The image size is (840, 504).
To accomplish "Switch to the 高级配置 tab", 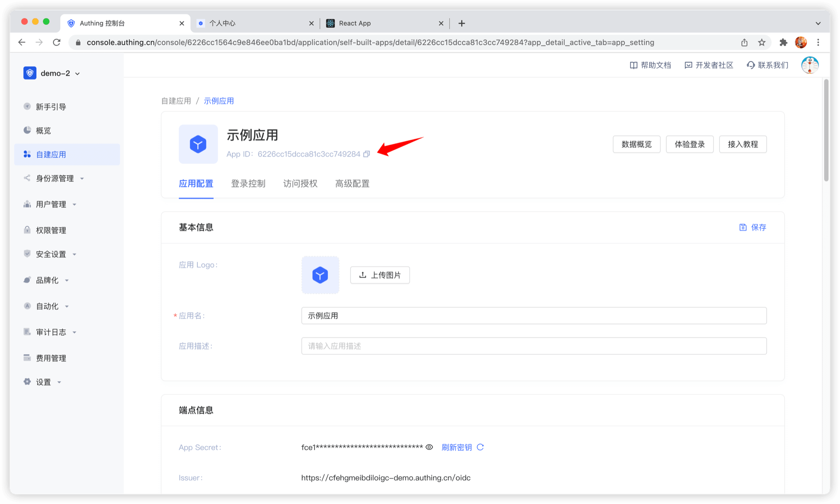I will pos(352,184).
